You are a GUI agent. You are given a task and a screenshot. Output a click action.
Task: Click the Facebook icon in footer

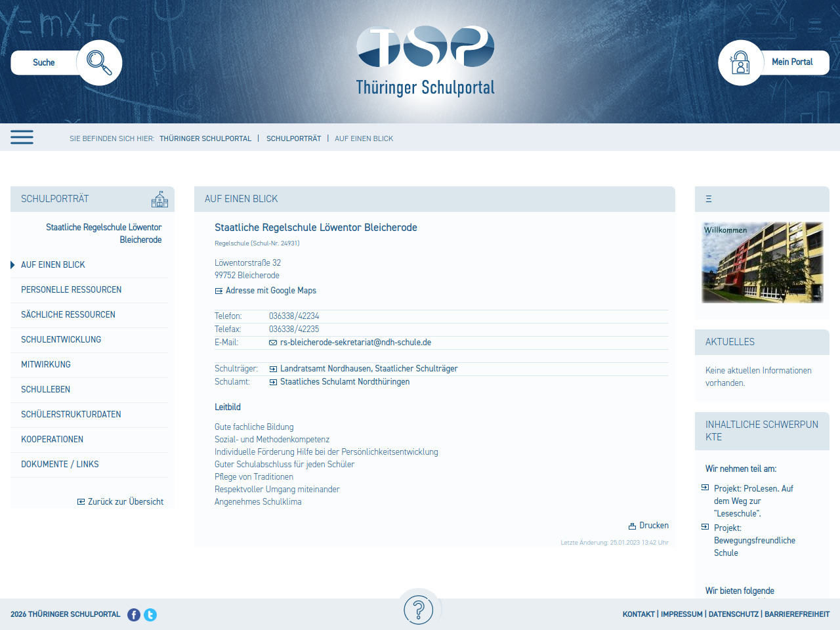[x=134, y=615]
